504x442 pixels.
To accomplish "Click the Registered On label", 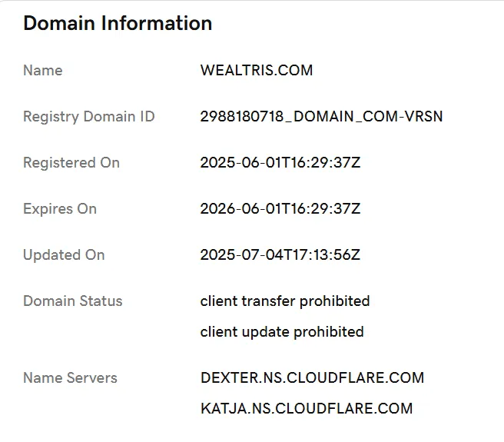I will 71,163.
